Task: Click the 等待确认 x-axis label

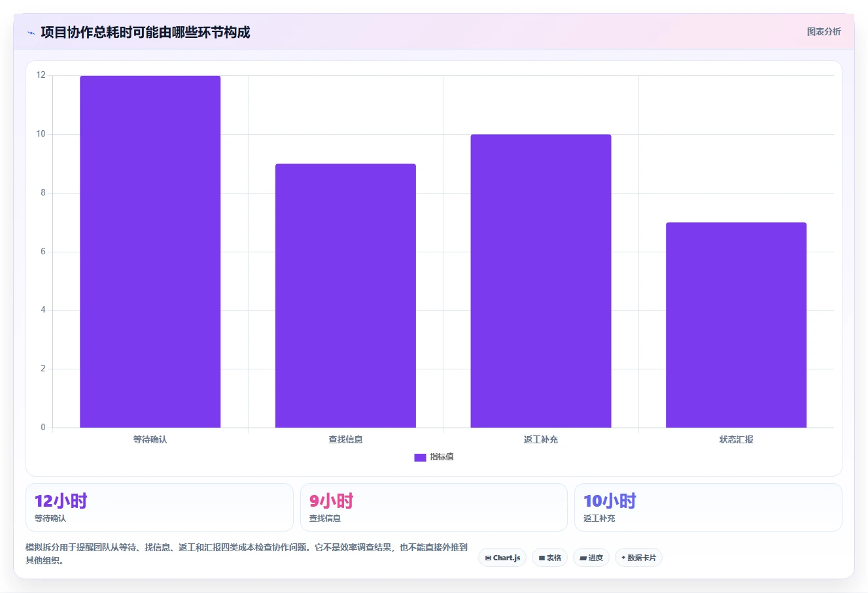Action: 150,439
